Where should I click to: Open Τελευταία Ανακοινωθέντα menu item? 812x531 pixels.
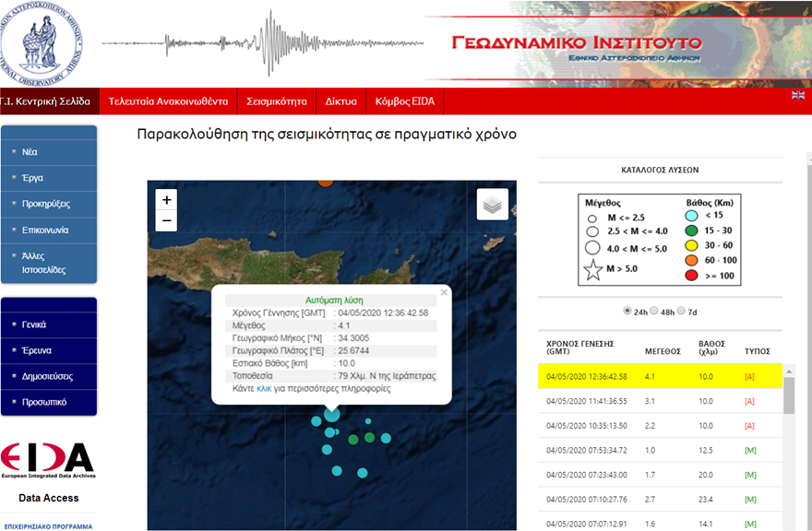tap(168, 101)
